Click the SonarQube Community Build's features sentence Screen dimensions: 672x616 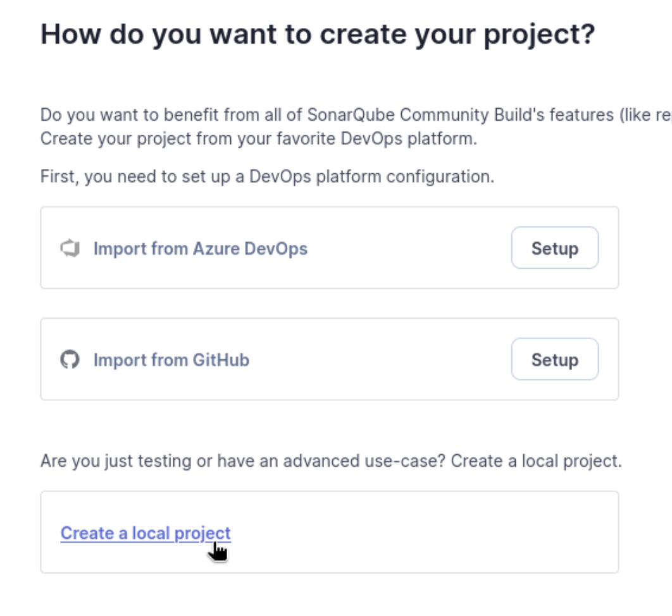point(356,115)
